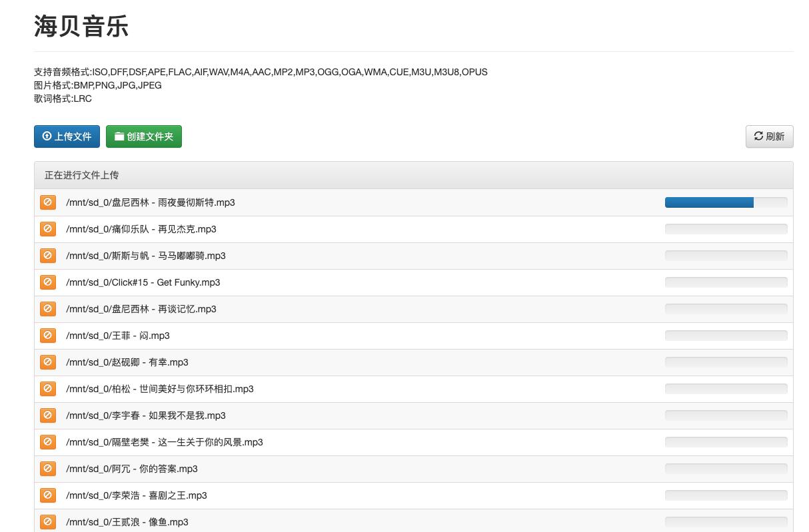Cancel uploading 斯斯与帆 - 马马嘟嘟骑.mp3

pyautogui.click(x=47, y=255)
